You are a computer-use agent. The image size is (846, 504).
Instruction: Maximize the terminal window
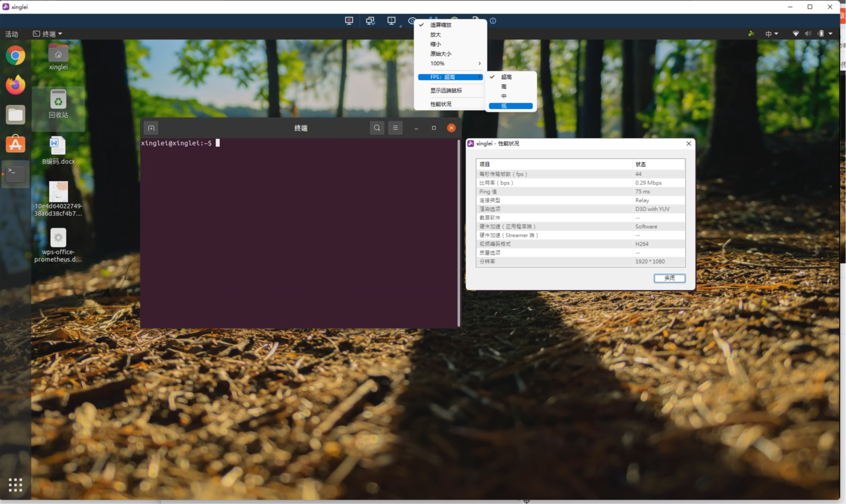434,128
